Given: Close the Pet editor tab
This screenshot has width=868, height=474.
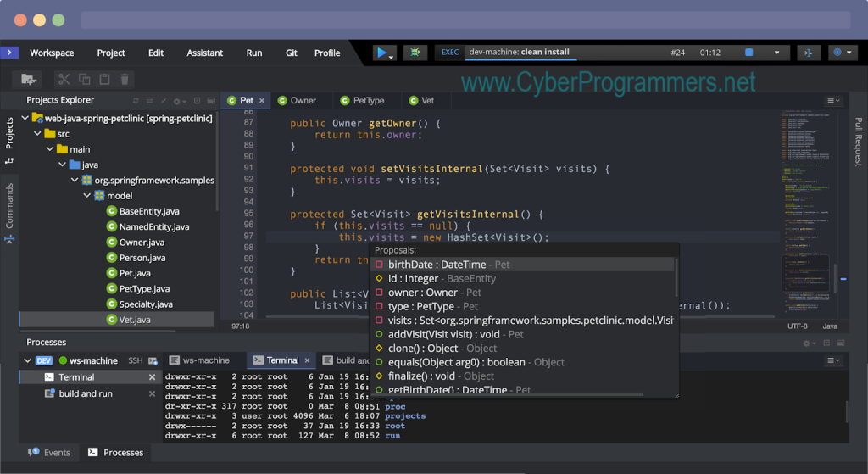Looking at the screenshot, I should [x=262, y=101].
